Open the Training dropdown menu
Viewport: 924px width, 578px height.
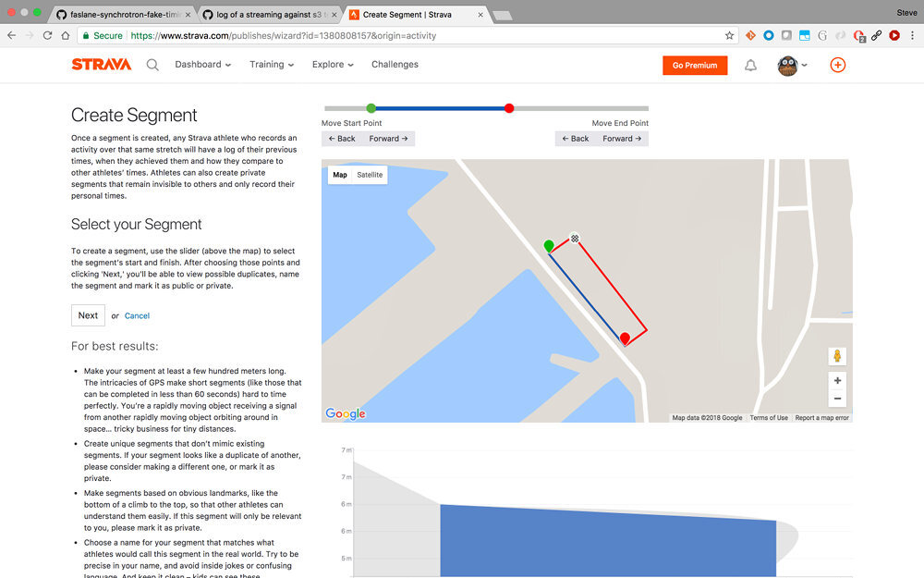coord(271,65)
